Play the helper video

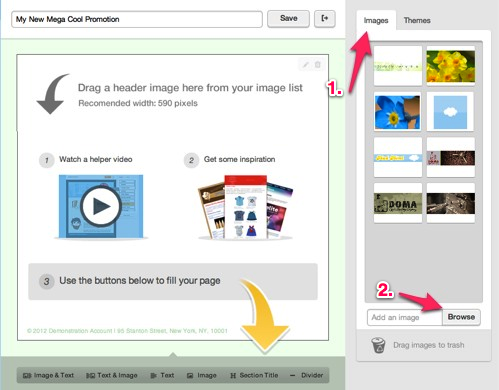[101, 206]
